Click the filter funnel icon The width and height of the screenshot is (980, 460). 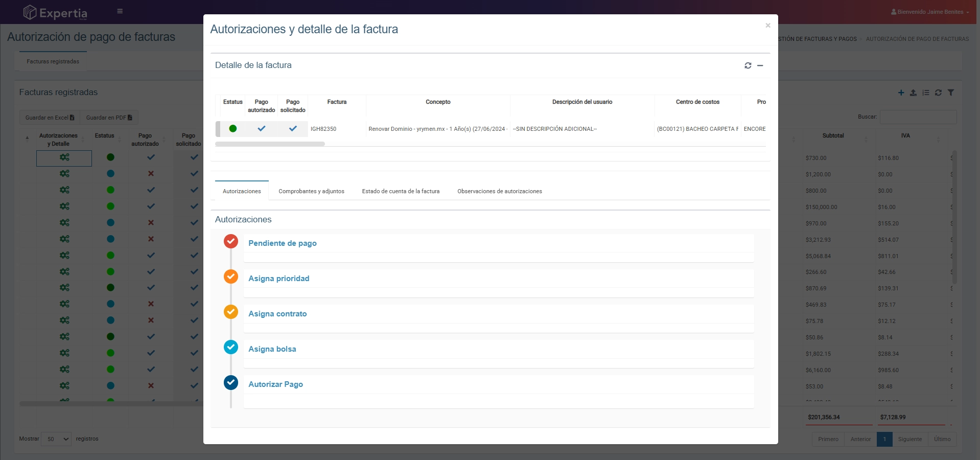click(951, 93)
